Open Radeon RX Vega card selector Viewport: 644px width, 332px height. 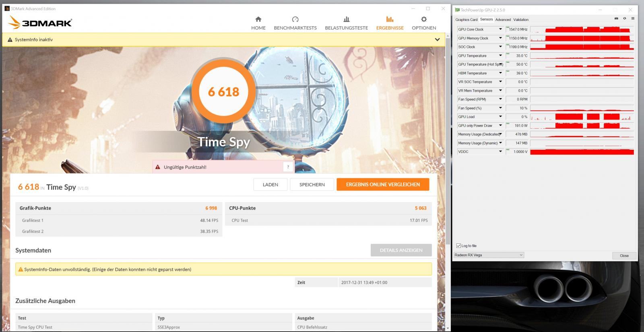[489, 255]
